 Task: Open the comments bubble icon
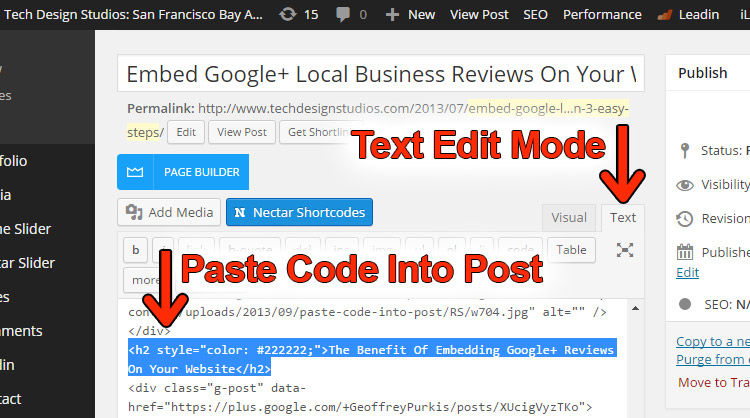pos(342,14)
